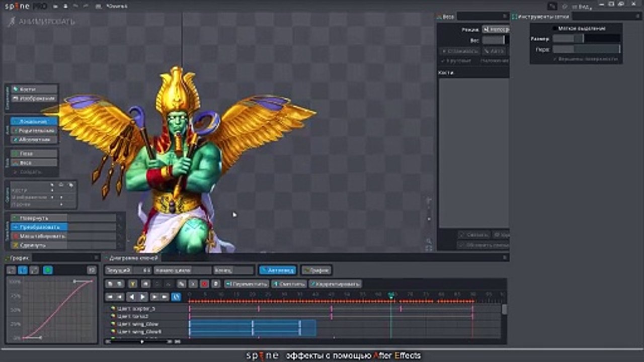Open the Диаграмма ключей (Dopesheet) tab
Screen dimensions: 644x362
(133, 257)
